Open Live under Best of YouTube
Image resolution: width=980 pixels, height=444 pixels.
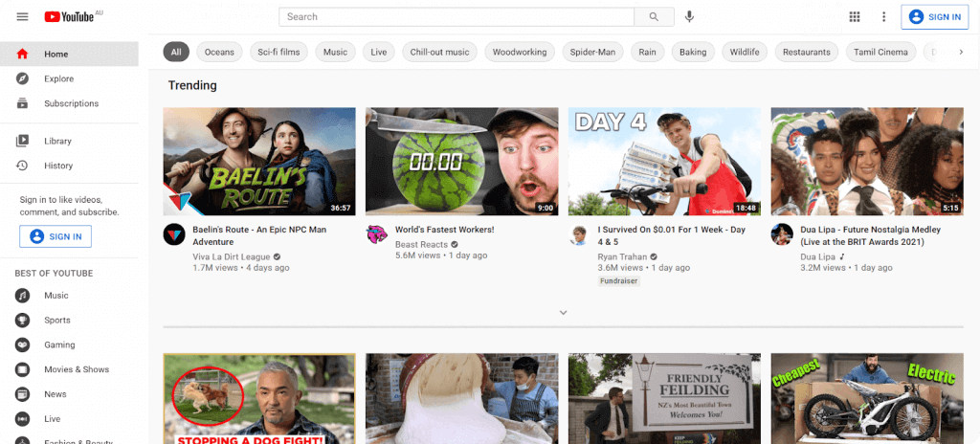69,419
